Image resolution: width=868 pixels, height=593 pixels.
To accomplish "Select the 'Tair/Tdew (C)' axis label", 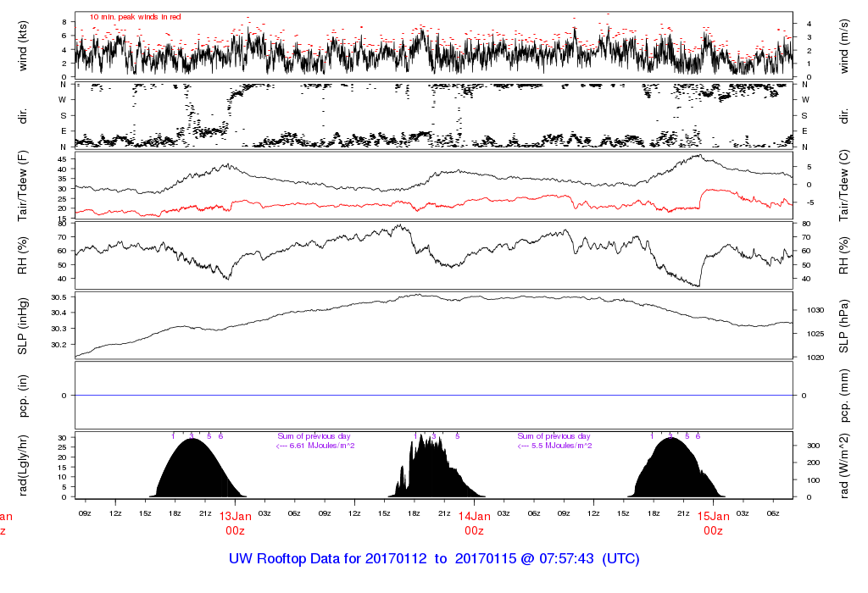I will tap(844, 185).
